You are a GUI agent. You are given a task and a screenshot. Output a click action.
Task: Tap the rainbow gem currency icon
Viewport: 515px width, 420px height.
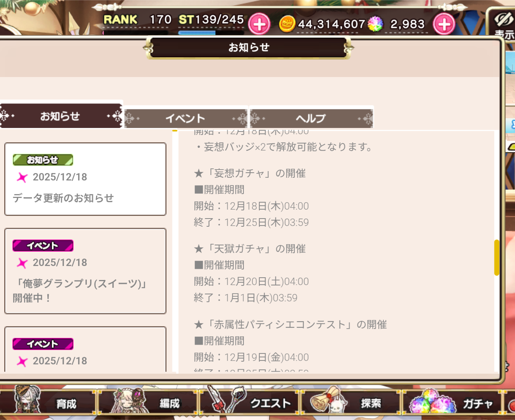[x=375, y=24]
